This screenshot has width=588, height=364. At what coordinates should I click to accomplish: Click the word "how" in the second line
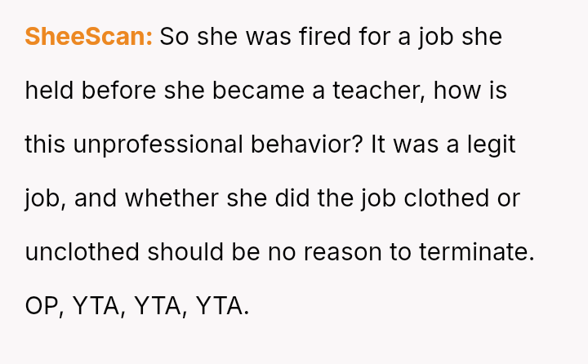point(457,91)
